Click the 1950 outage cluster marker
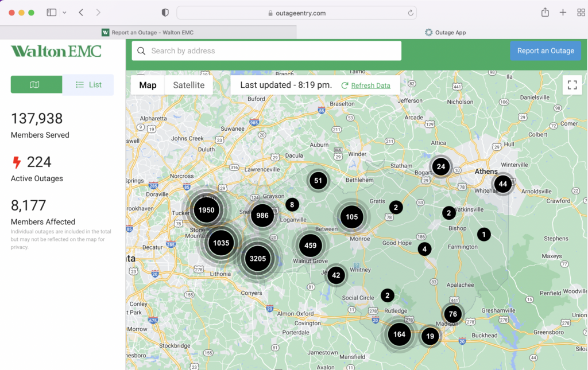The height and width of the screenshot is (370, 588). coord(206,210)
